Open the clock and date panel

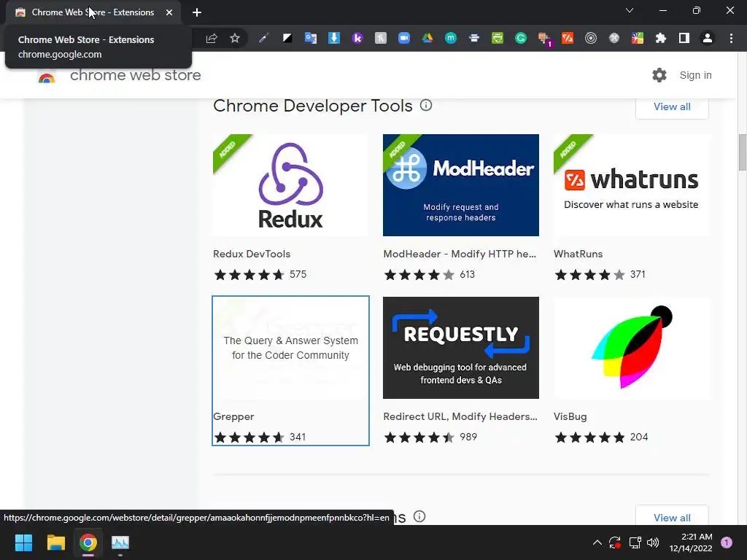coord(691,542)
